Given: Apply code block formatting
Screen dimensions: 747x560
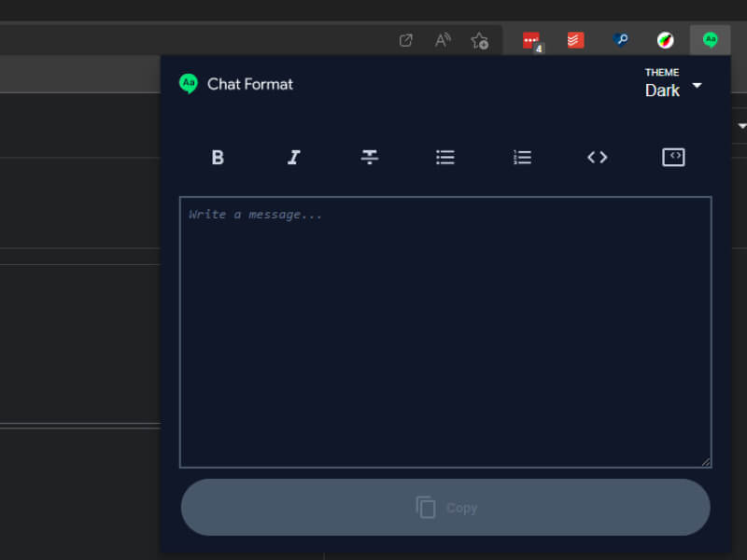Looking at the screenshot, I should pos(673,157).
